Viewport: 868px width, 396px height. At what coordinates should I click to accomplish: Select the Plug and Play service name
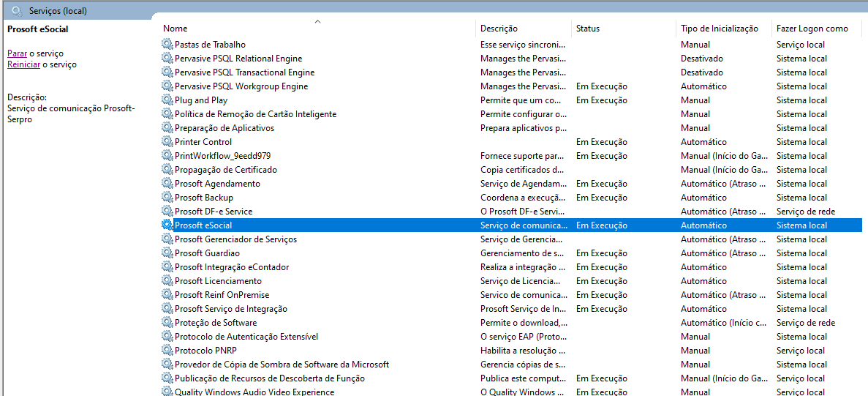tap(201, 100)
